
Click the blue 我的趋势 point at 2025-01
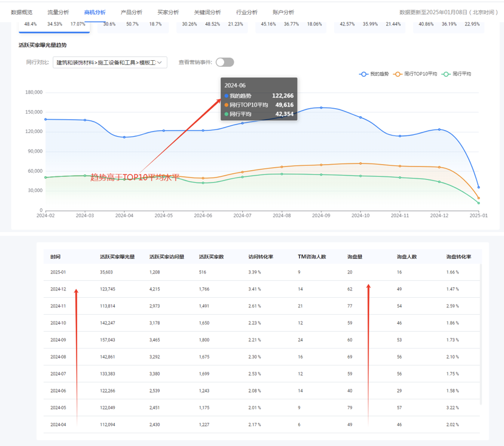478,188
